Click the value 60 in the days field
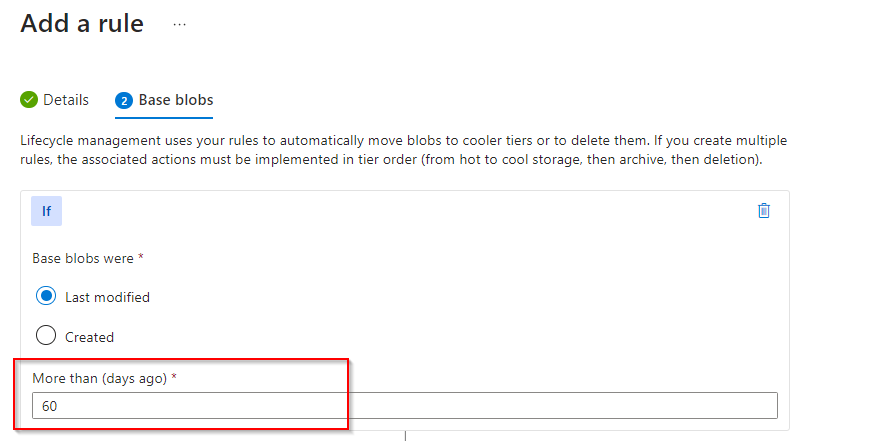The height and width of the screenshot is (441, 883). point(49,406)
